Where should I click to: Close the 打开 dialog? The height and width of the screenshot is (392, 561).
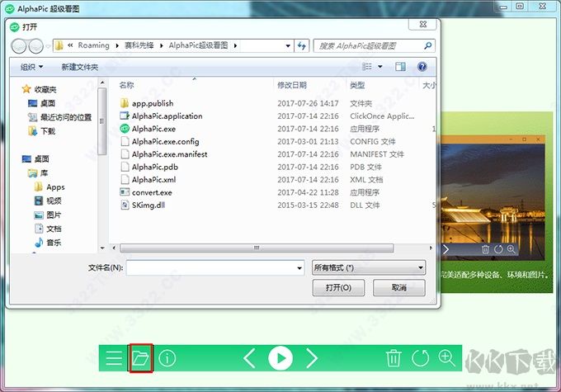click(423, 24)
